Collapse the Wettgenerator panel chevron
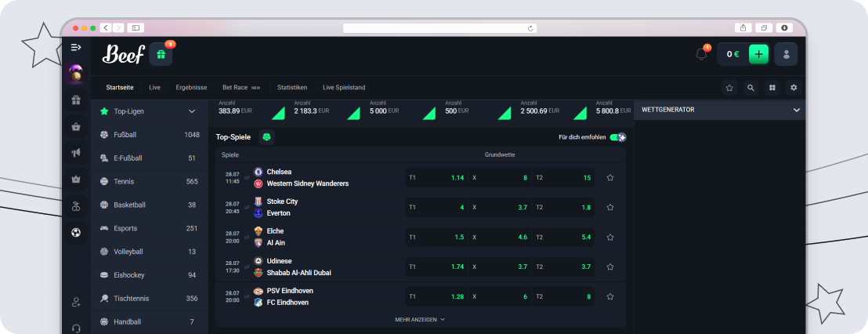 [x=797, y=111]
